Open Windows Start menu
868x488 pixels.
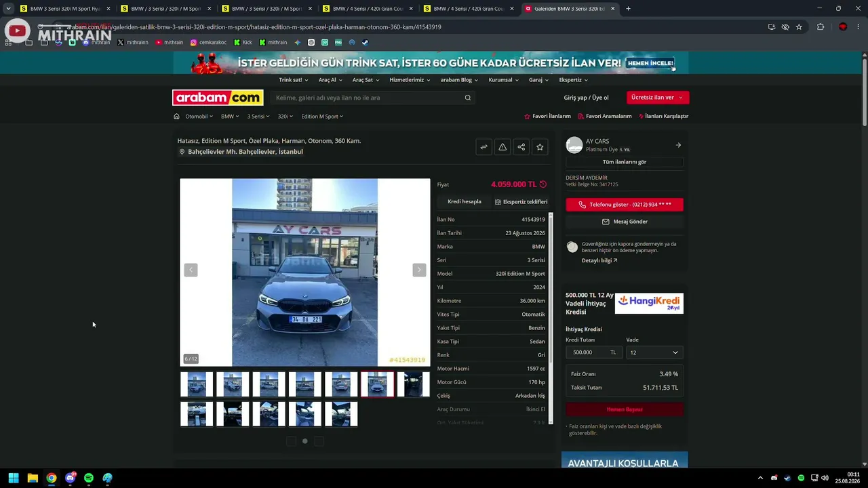14,478
